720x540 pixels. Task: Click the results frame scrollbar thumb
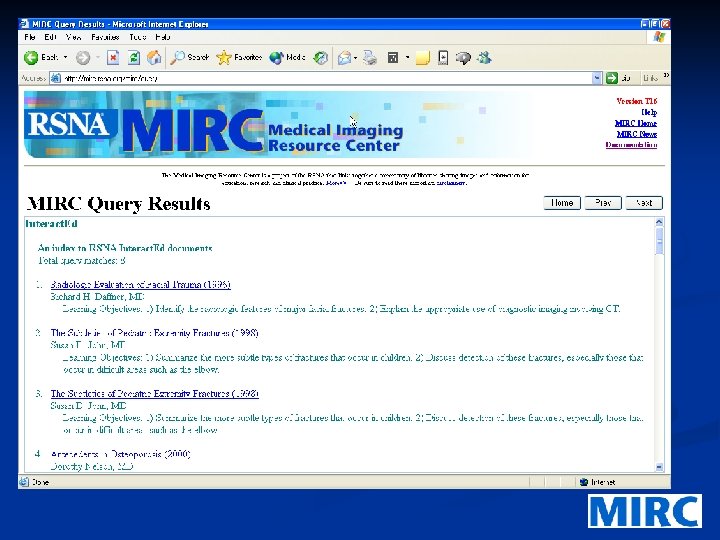point(659,241)
